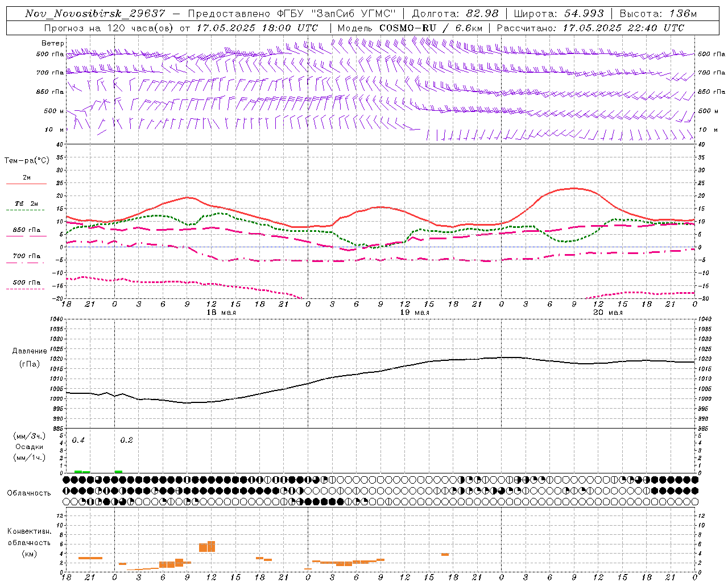
Task: Click the "Тем-ра(°C)" temperature panel label
Action: pyautogui.click(x=27, y=161)
